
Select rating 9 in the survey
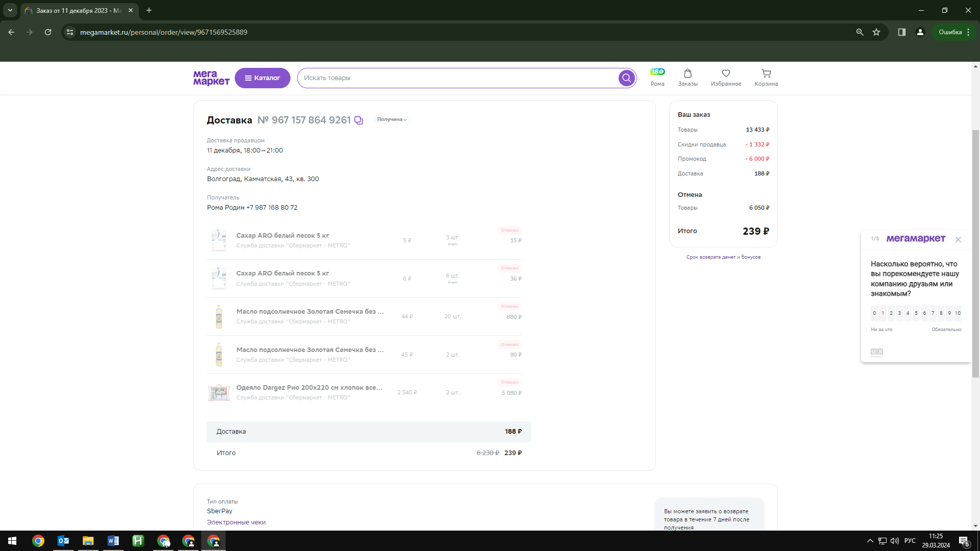tap(949, 313)
